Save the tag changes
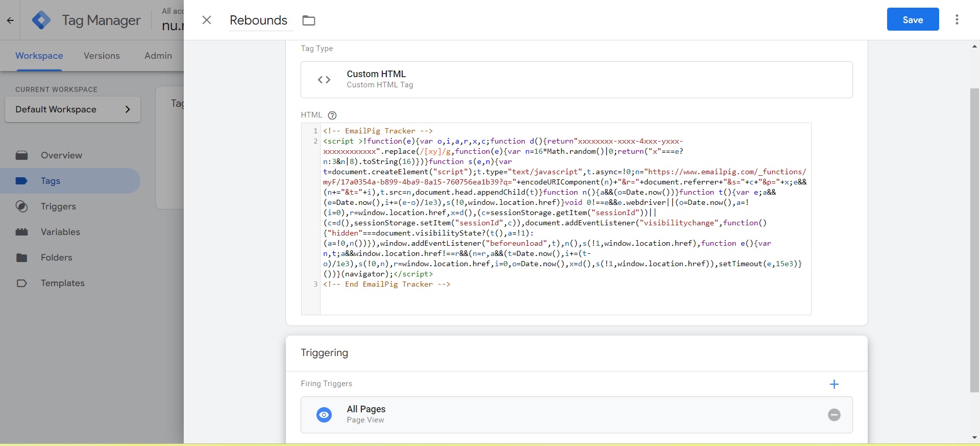 coord(913,19)
